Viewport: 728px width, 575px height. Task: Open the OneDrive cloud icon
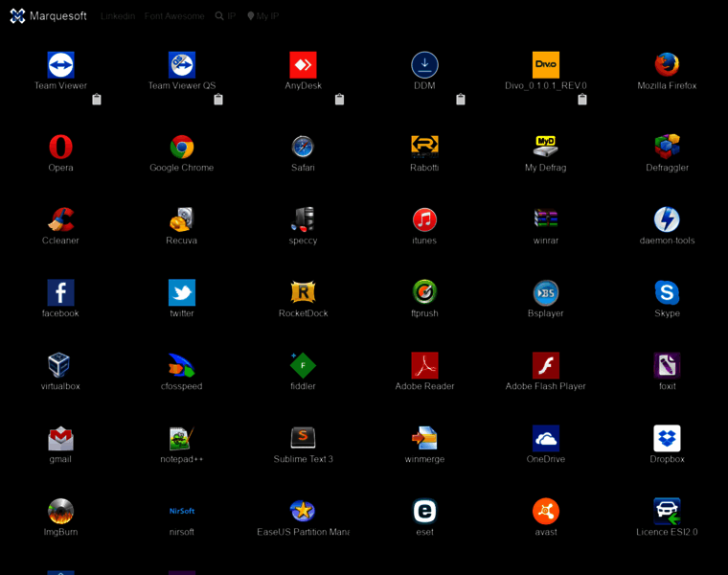pos(546,439)
